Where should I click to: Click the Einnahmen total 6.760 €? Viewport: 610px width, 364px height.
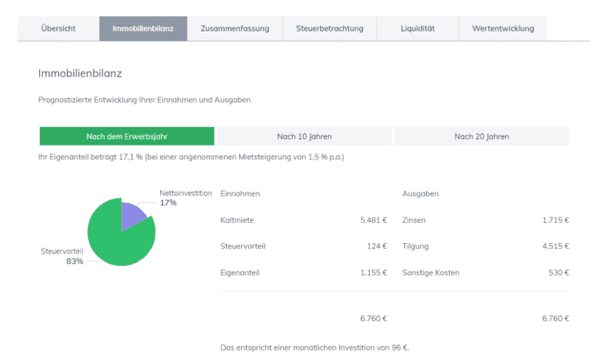374,318
